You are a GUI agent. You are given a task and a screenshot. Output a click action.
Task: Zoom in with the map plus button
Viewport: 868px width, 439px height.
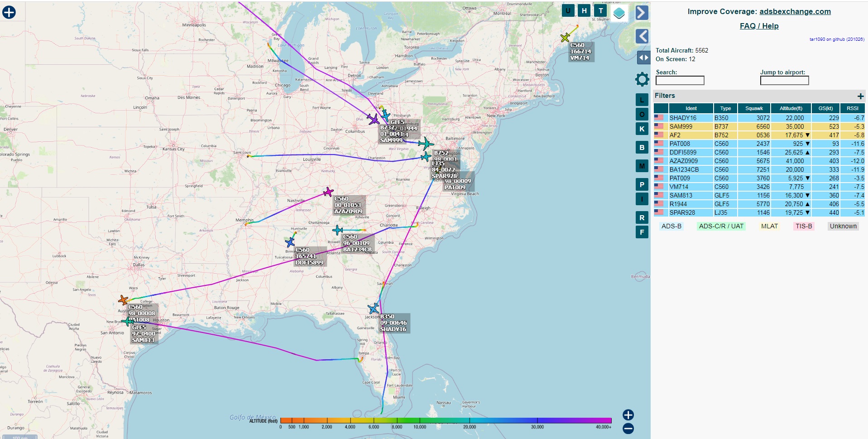628,415
